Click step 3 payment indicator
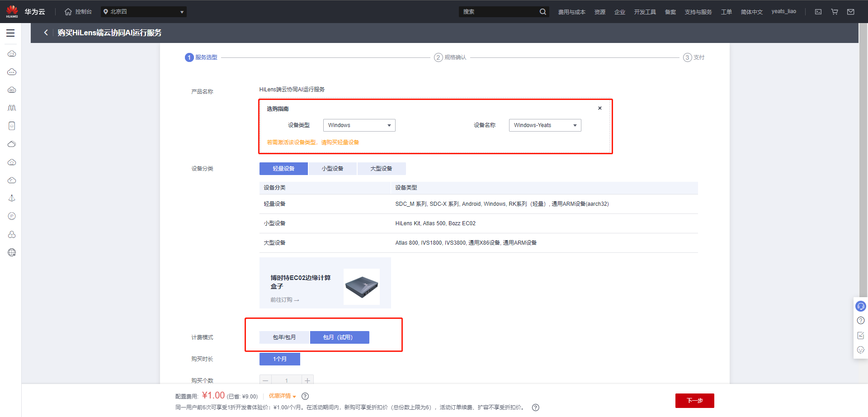The image size is (868, 417). coord(694,57)
